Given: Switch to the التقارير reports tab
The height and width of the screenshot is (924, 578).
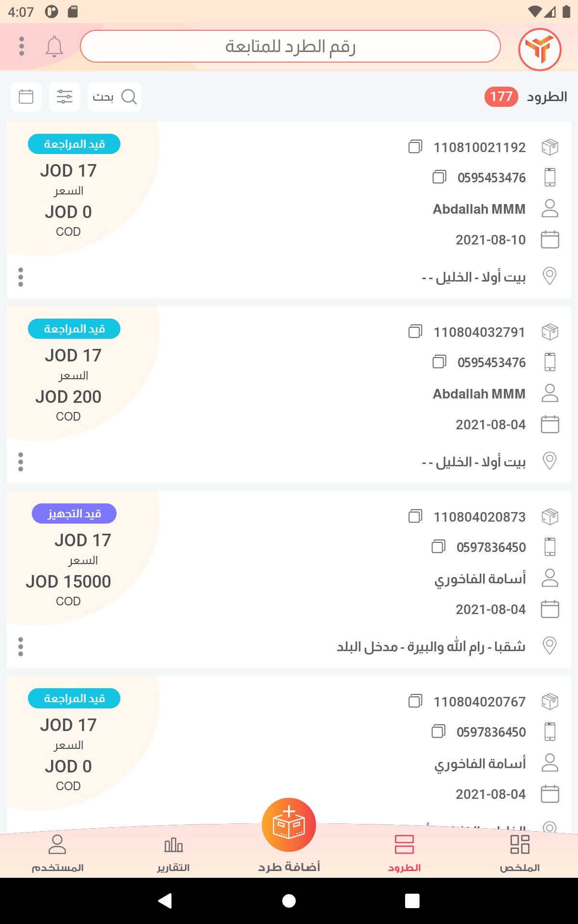Looking at the screenshot, I should point(173,854).
